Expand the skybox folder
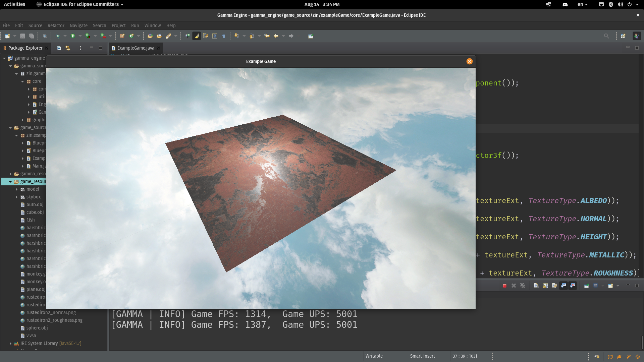This screenshot has width=644, height=362. (16, 197)
